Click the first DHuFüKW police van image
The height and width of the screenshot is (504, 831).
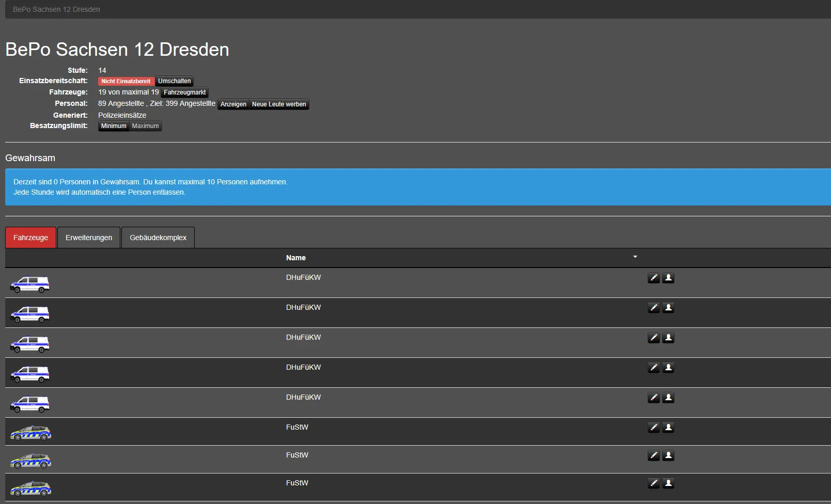click(30, 284)
